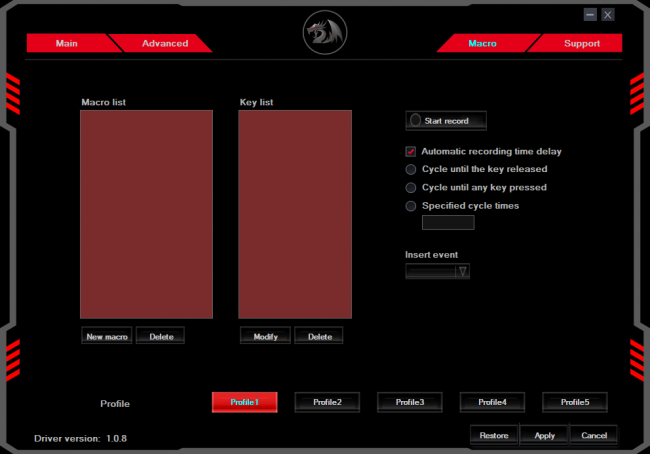Click the Macro list heading
Screen dimensions: 650x454
tap(103, 102)
